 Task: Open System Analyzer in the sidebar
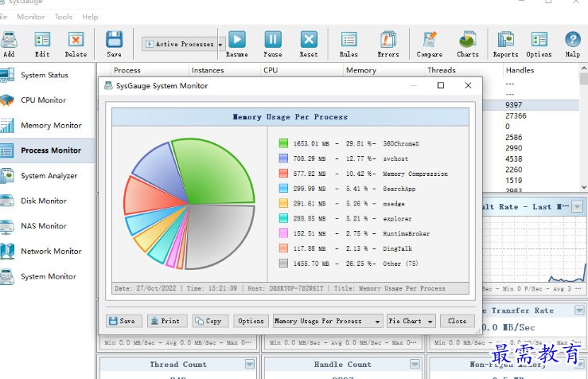pos(47,176)
